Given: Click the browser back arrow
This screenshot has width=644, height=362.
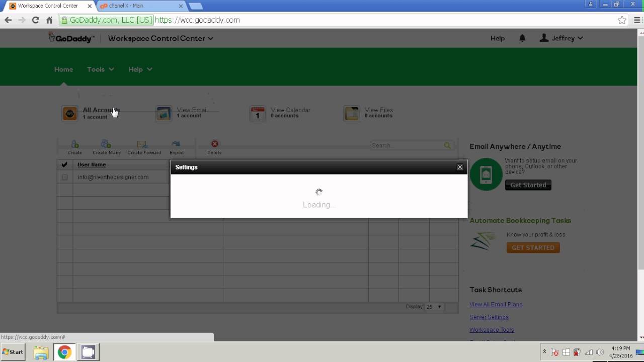Looking at the screenshot, I should coord(8,20).
